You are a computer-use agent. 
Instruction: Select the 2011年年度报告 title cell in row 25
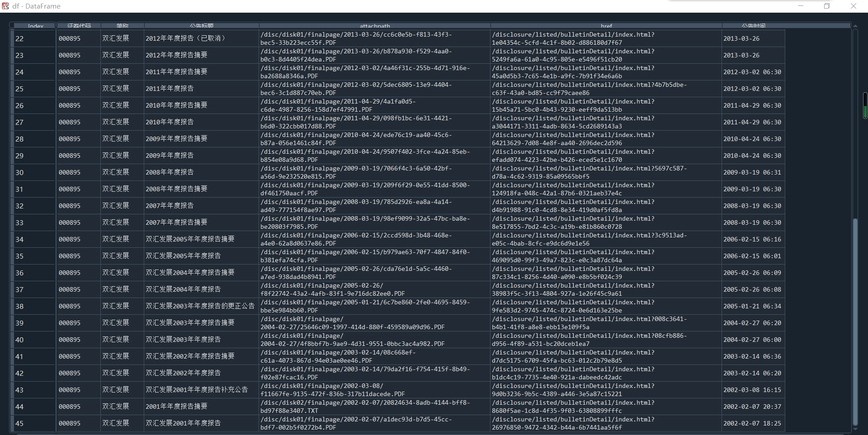point(202,89)
